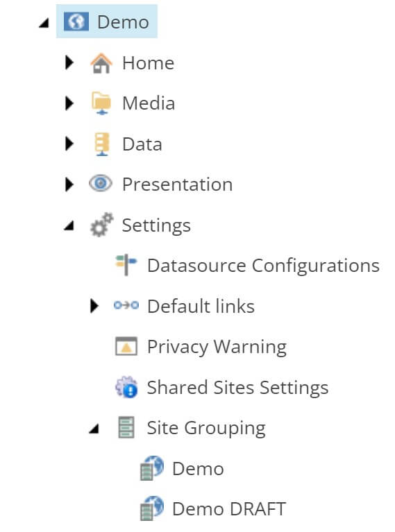
Task: Select the Media folder icon
Action: (x=101, y=103)
